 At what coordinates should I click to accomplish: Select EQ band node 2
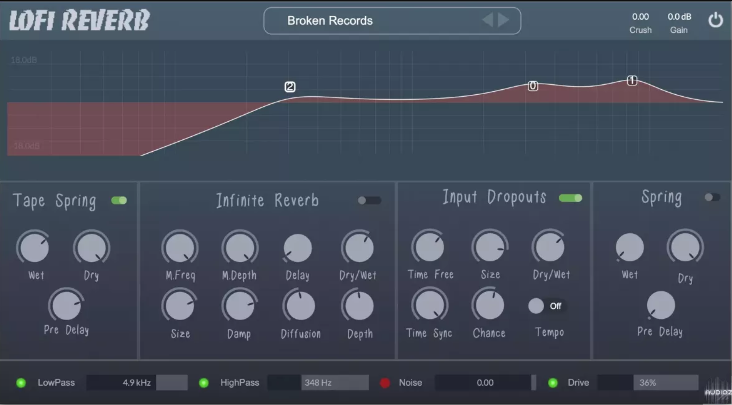click(290, 87)
